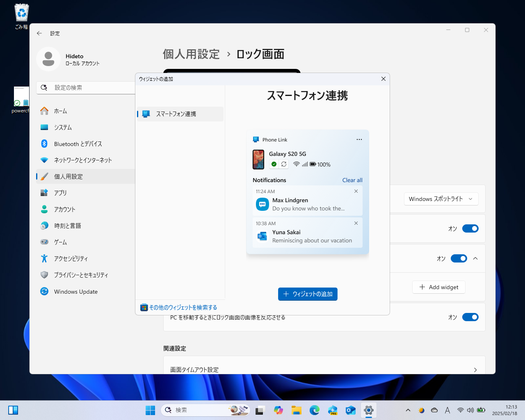Disable the bottom ロック画面 オン toggle
This screenshot has width=525, height=420.
[x=470, y=317]
